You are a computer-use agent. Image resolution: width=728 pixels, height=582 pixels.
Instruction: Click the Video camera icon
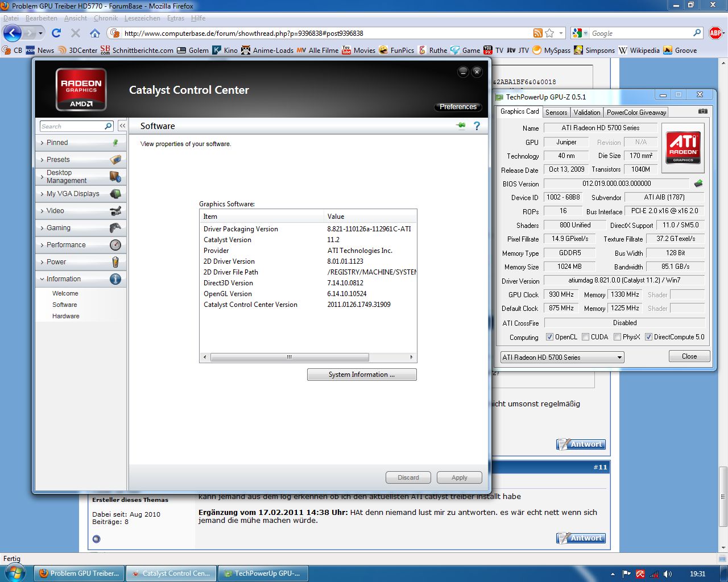[x=115, y=211]
